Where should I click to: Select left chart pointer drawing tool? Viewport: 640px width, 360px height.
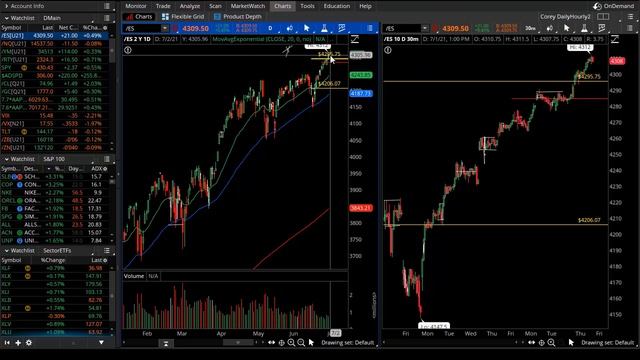tap(307, 28)
